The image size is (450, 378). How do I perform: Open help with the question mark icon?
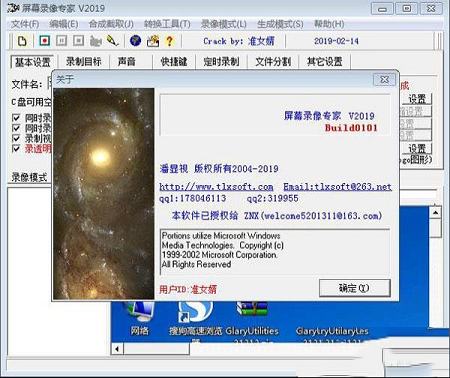(169, 41)
